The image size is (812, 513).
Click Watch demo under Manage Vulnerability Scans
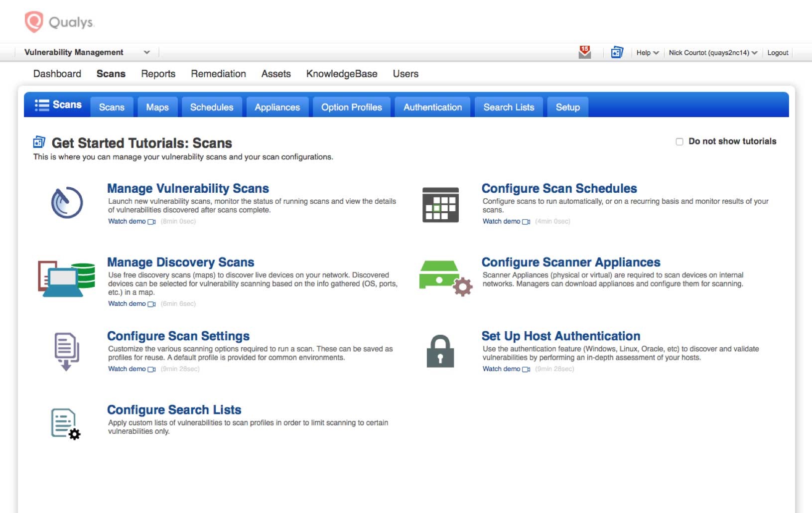[x=127, y=221]
